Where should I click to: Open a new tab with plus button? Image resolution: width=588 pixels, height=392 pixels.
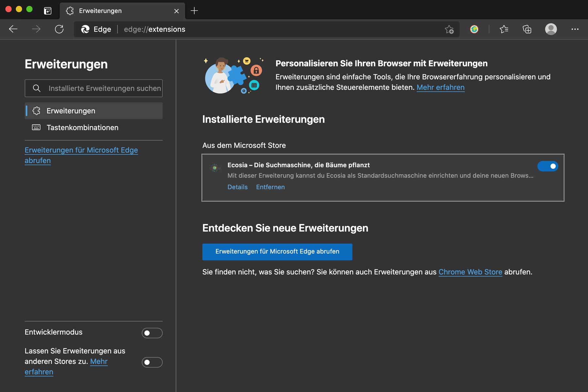(x=194, y=11)
